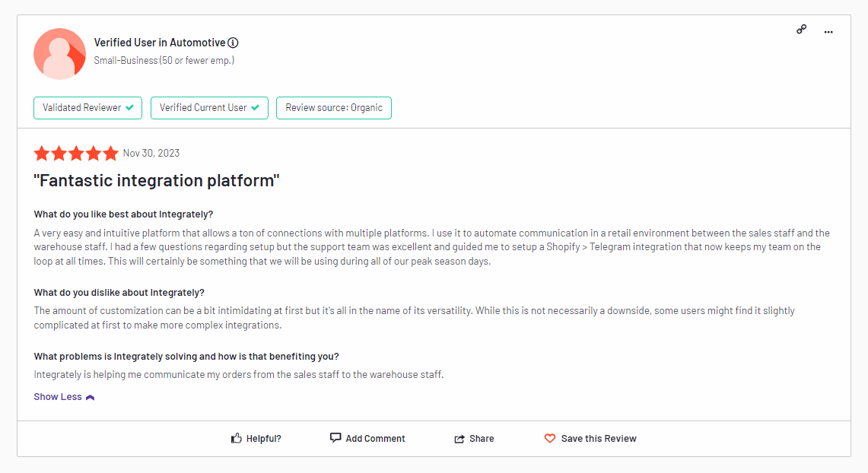This screenshot has width=868, height=473.
Task: Click the Validated Reviewer badge
Action: (87, 108)
